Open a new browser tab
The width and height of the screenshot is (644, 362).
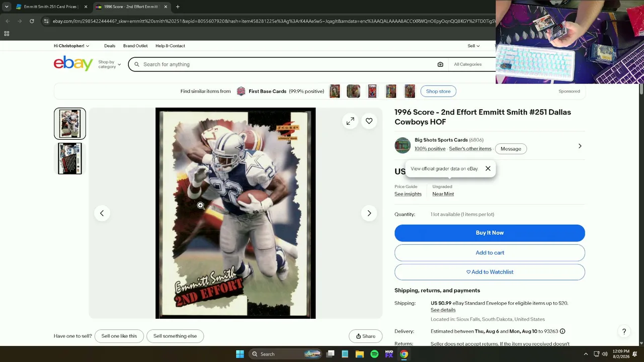click(x=178, y=7)
